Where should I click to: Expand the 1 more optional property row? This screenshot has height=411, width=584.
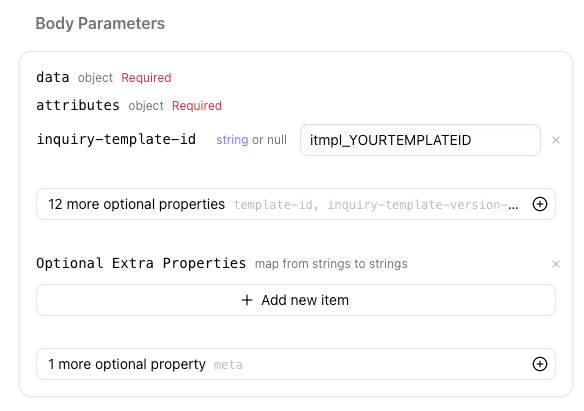click(x=296, y=364)
